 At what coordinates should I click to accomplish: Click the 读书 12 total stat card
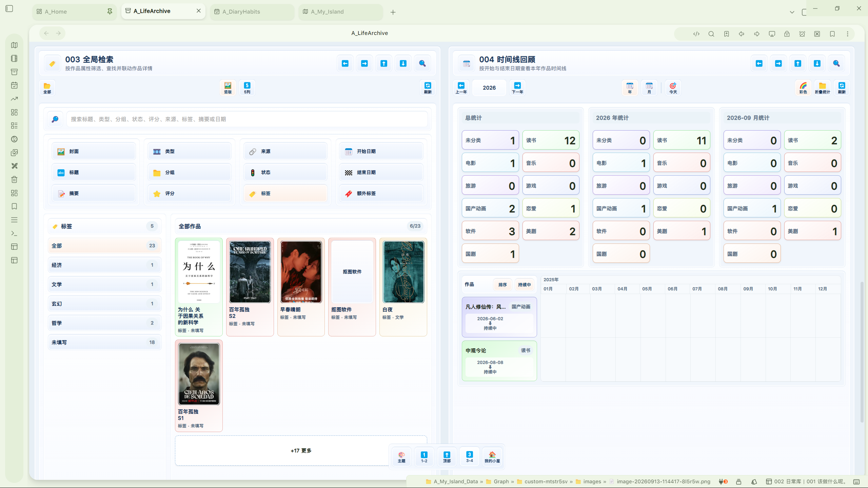pyautogui.click(x=551, y=140)
